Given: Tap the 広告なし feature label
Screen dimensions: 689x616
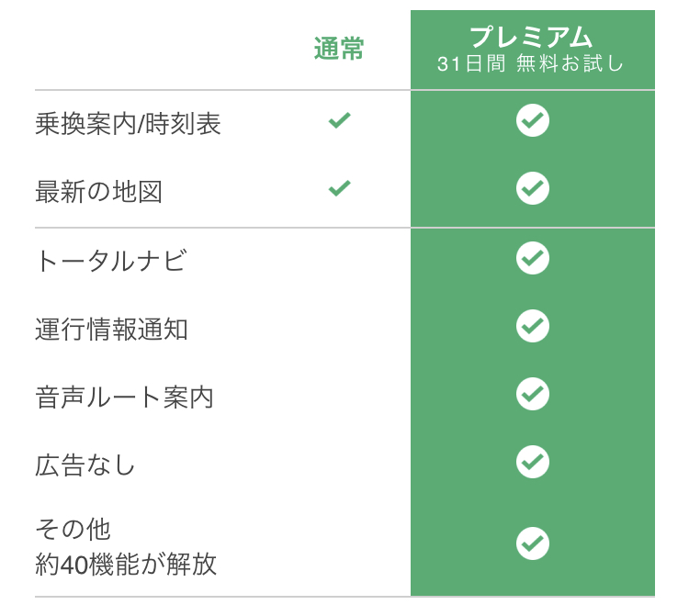Looking at the screenshot, I should 85,465.
